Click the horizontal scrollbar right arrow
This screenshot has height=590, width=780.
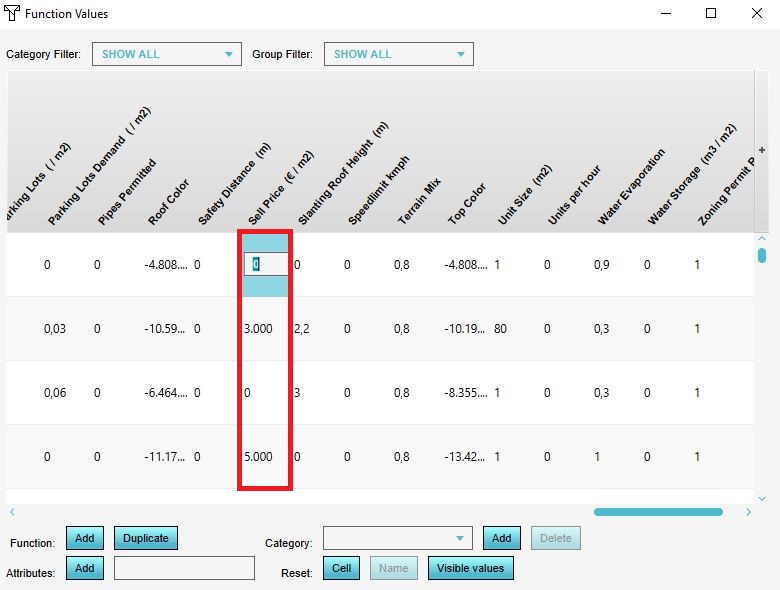748,512
